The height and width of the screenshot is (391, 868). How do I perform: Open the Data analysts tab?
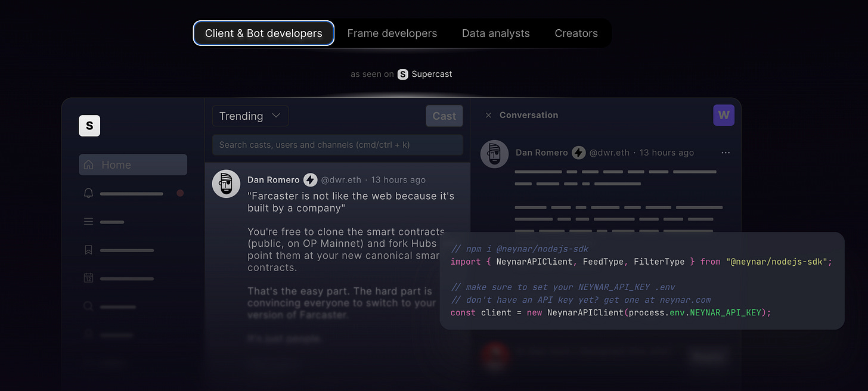tap(496, 33)
